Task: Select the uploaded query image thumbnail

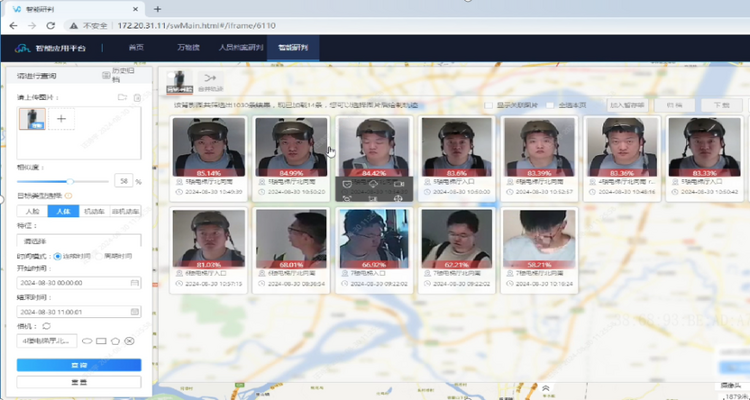Action: click(x=33, y=119)
